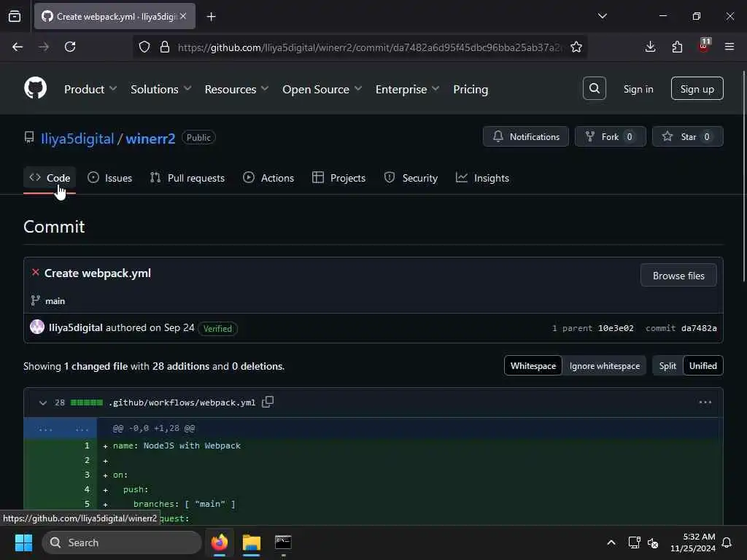Expand the Open Source menu

tap(322, 89)
